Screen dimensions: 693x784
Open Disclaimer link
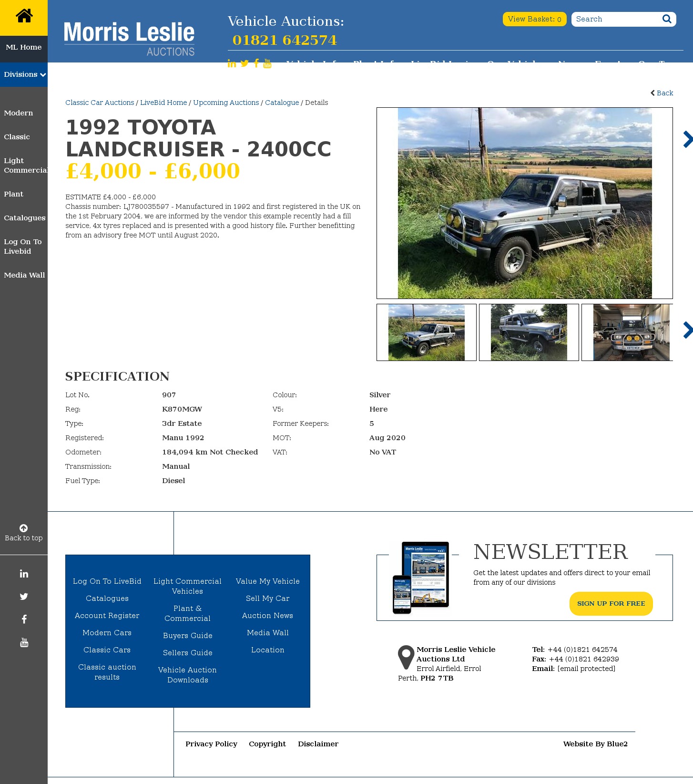point(318,744)
